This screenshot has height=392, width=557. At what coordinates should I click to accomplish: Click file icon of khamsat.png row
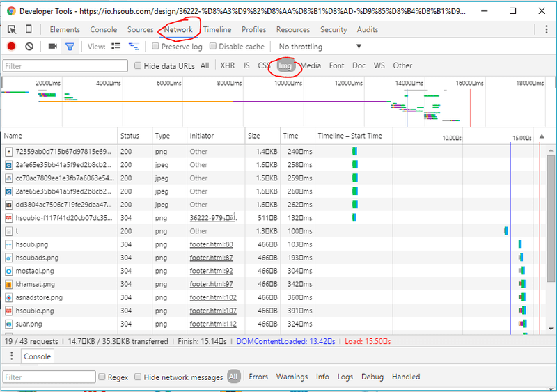tap(9, 284)
